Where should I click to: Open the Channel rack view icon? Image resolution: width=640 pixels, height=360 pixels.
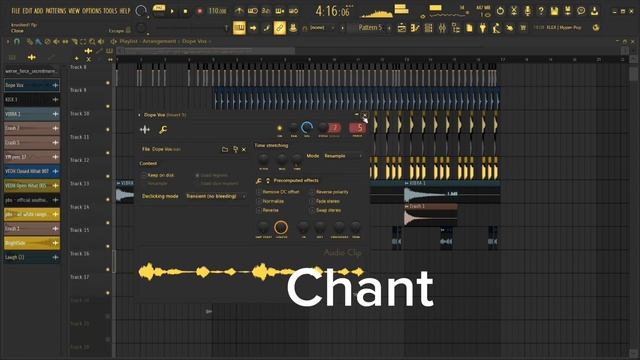[x=429, y=28]
